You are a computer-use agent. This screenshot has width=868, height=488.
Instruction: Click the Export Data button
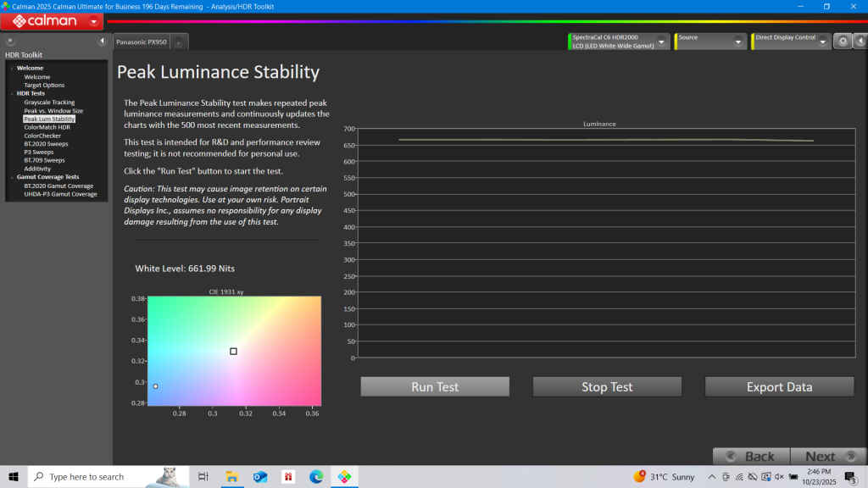tap(779, 387)
